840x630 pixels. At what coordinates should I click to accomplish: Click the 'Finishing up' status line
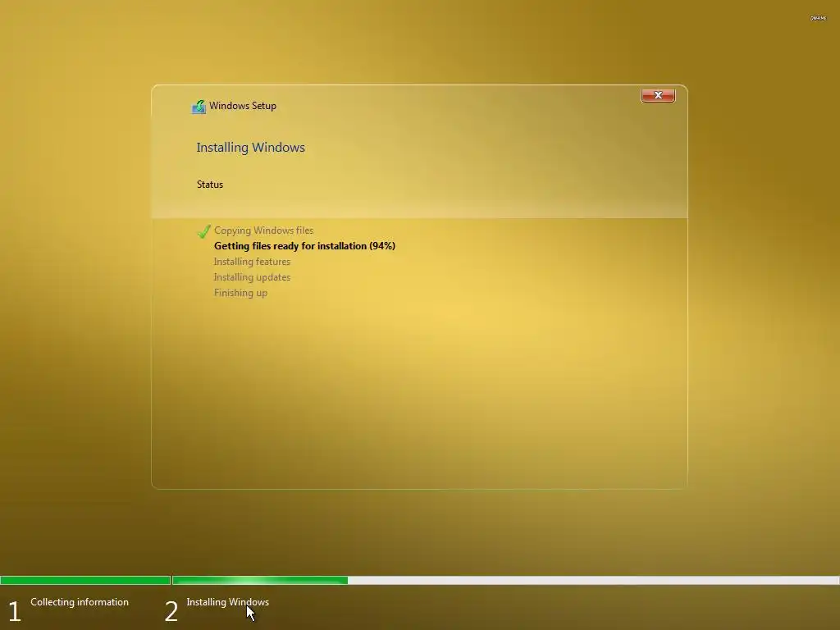coord(240,293)
